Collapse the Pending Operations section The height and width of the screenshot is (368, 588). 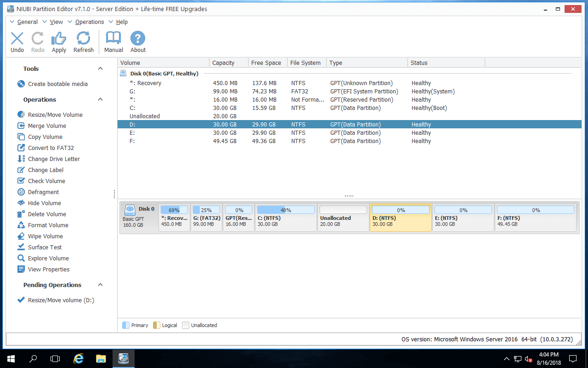[100, 285]
